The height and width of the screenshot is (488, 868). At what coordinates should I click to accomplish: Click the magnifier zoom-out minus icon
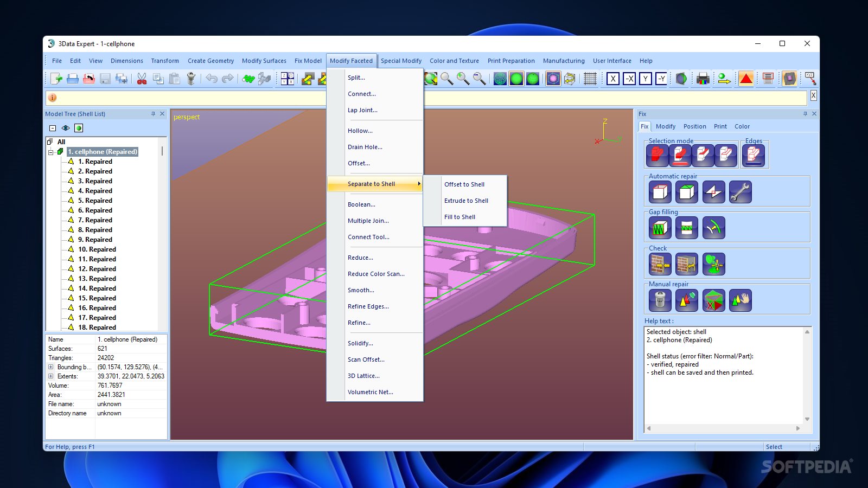(x=479, y=79)
